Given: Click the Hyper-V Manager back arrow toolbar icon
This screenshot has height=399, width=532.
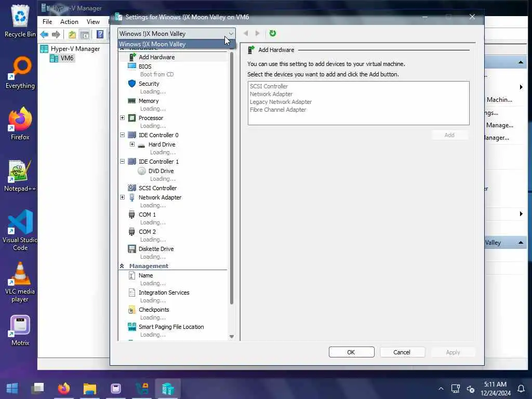Looking at the screenshot, I should 44,34.
